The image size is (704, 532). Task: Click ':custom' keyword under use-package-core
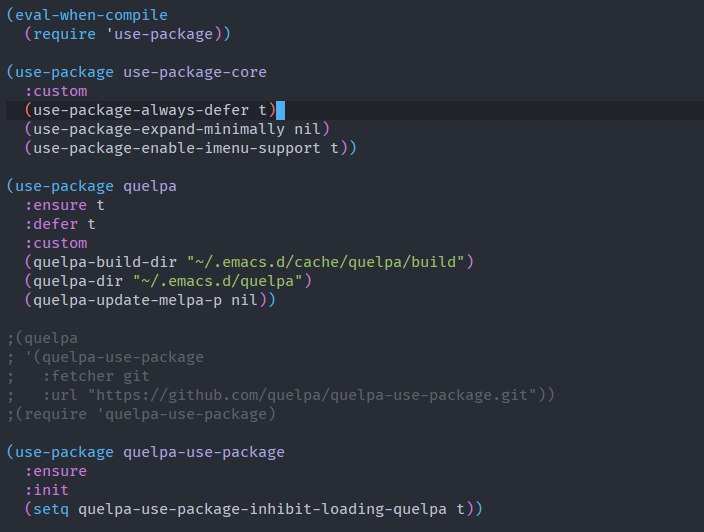point(56,91)
